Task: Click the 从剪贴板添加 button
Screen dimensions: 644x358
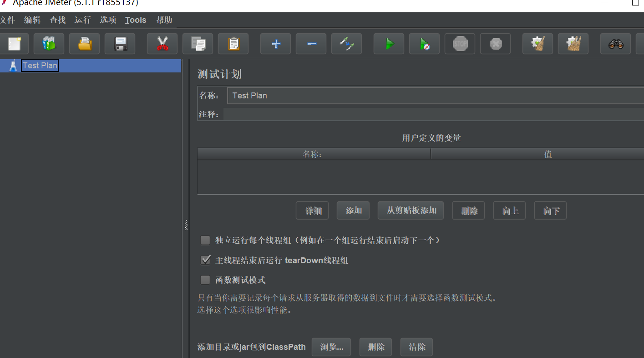Action: pos(411,211)
